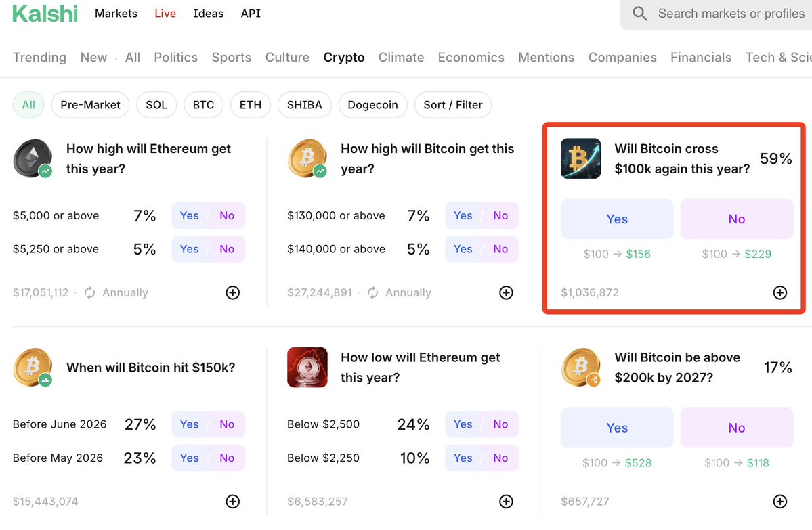
Task: Bet No on Bitcoin above $200k
Action: (736, 428)
